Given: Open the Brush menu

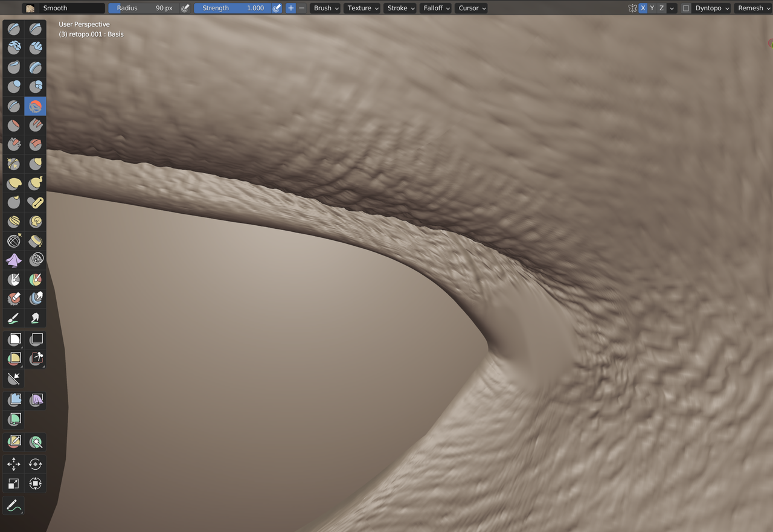Looking at the screenshot, I should coord(325,8).
